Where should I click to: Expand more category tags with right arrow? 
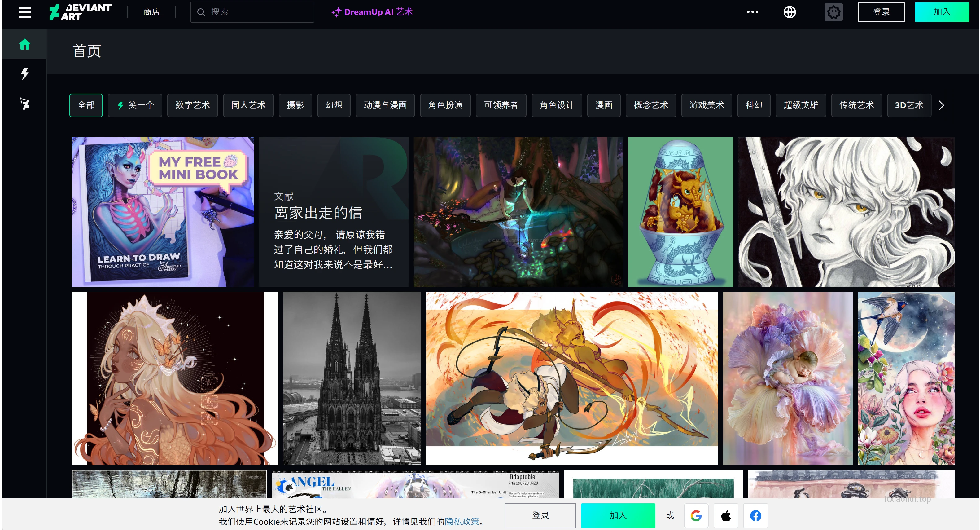coord(941,105)
